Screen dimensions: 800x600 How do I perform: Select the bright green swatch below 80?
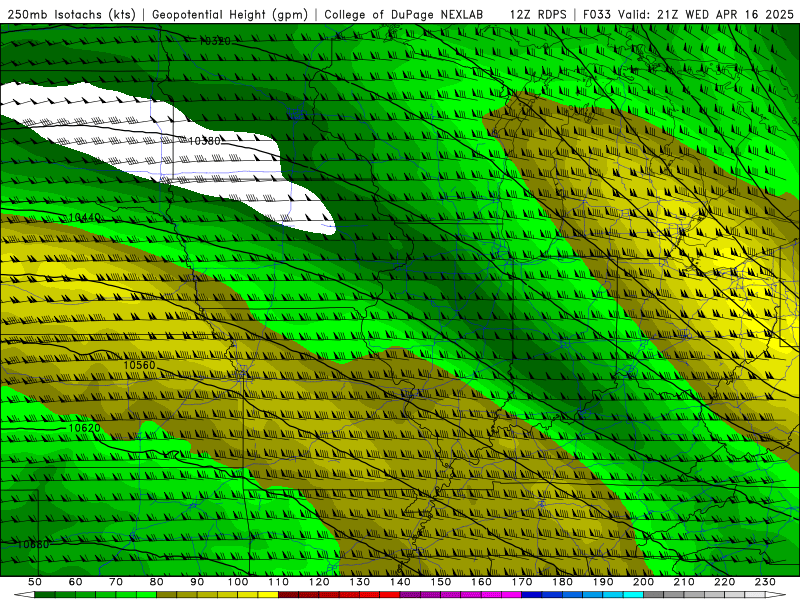coord(146,595)
